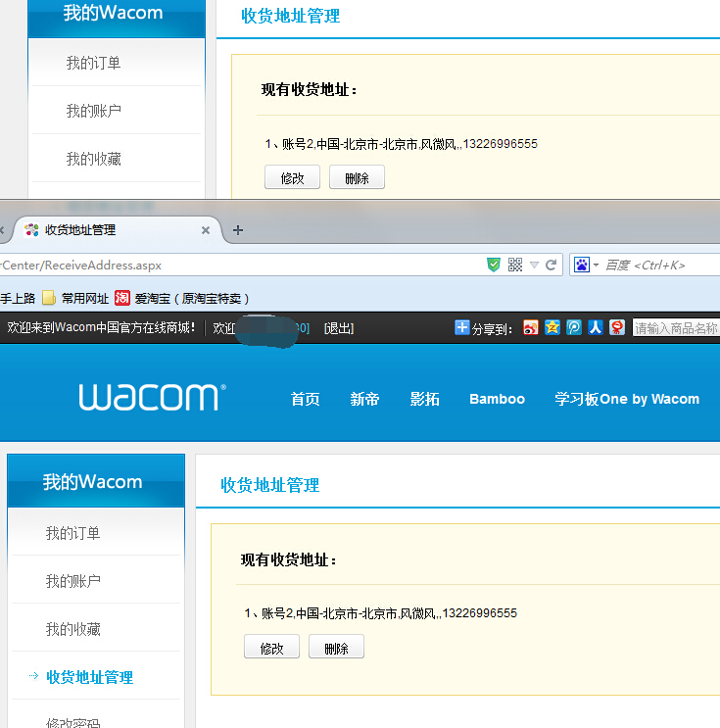Viewport: 720px width, 728px height.
Task: Open Bamboo navigation item
Action: click(497, 399)
